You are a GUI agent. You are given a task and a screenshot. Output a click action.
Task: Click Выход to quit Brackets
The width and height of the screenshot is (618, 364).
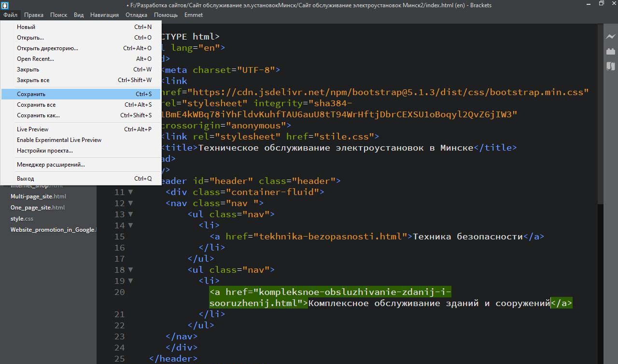coord(26,179)
